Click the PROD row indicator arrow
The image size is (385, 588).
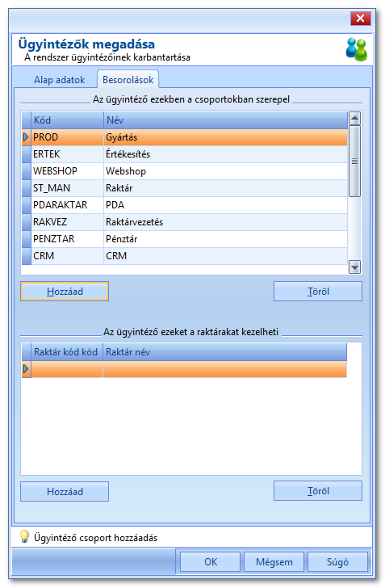27,137
